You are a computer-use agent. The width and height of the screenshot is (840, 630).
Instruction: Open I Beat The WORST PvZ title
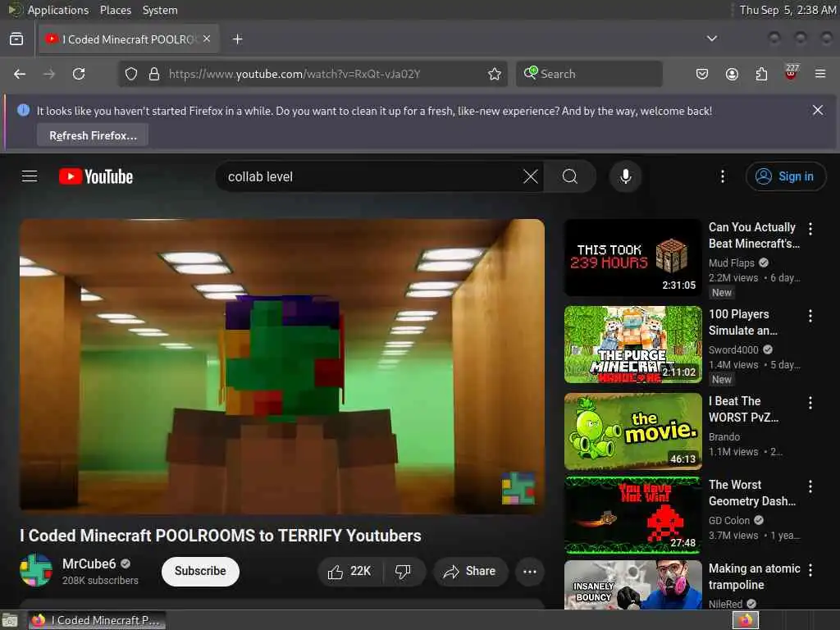click(x=743, y=409)
